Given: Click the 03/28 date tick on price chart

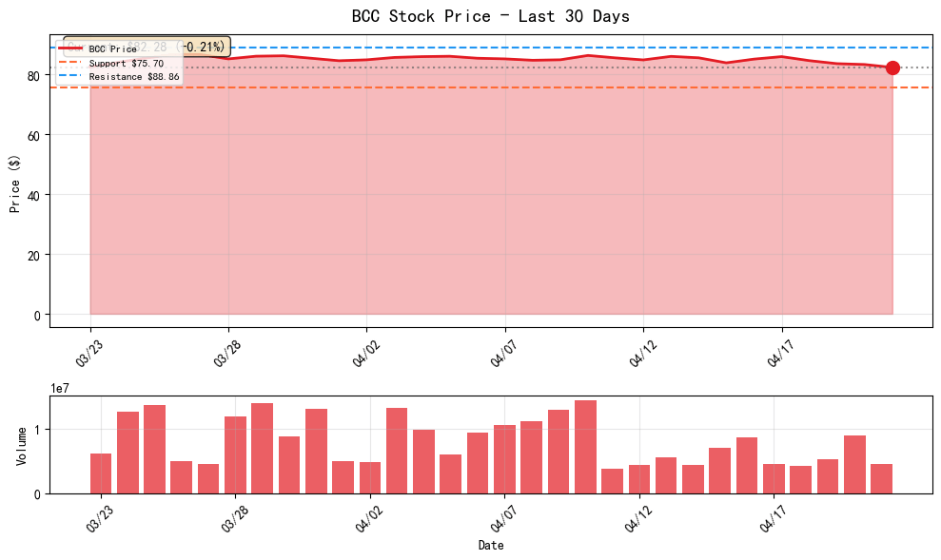Looking at the screenshot, I should 228,356.
